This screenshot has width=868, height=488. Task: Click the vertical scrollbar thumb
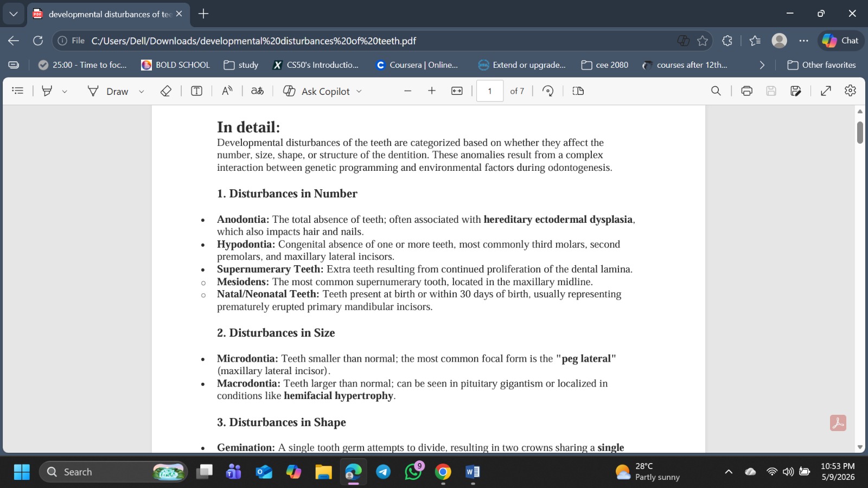click(x=860, y=132)
